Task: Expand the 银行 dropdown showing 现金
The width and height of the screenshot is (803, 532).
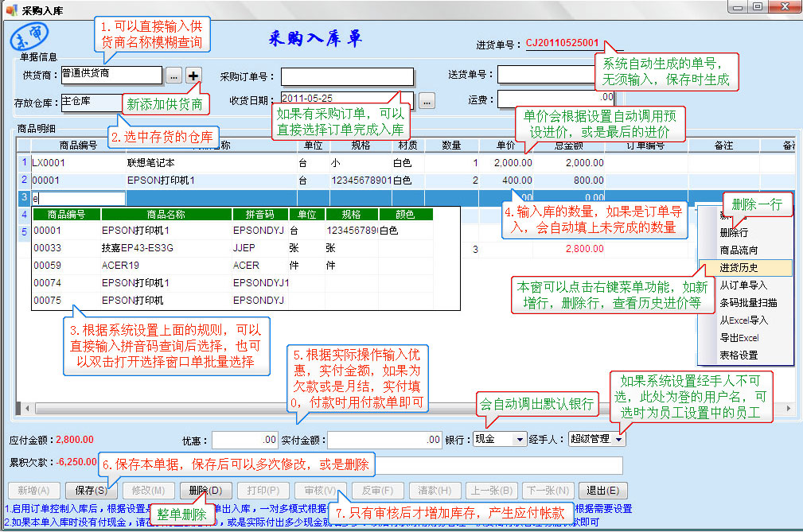Action: coord(520,439)
